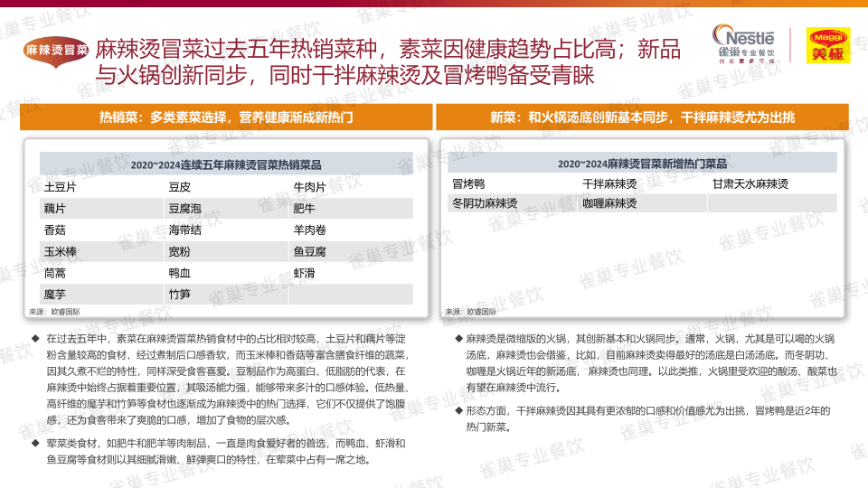868x488 pixels.
Task: Click the paragraph beginning 麻辣烫是微缩版的火锅
Action: pos(651,363)
